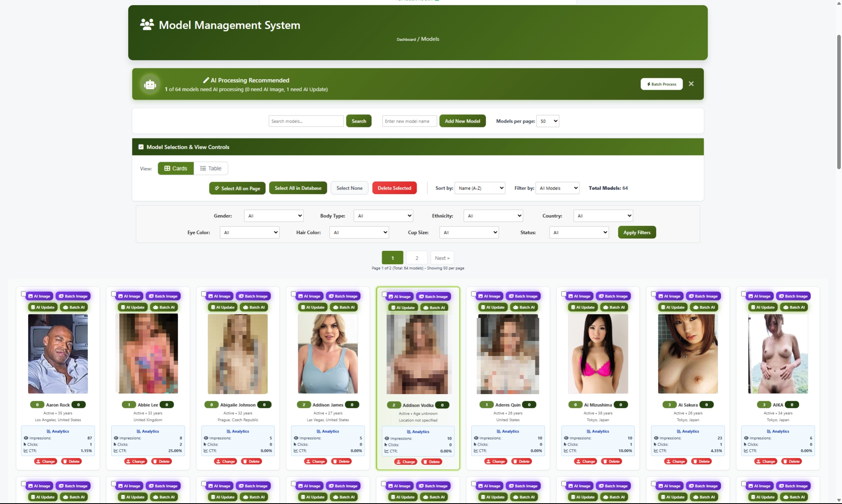Click Batch Process lightning button
Image resolution: width=842 pixels, height=504 pixels.
coord(661,84)
